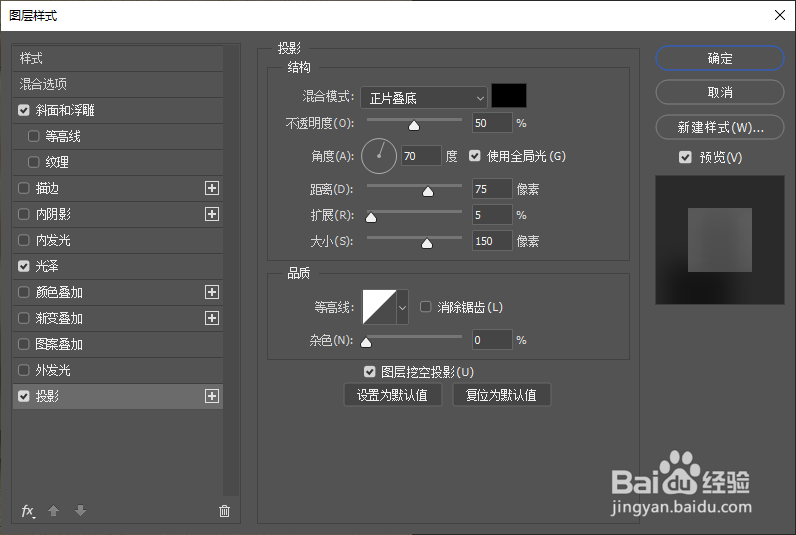Image resolution: width=796 pixels, height=535 pixels.
Task: Click the style preview thumbnail
Action: click(720, 240)
